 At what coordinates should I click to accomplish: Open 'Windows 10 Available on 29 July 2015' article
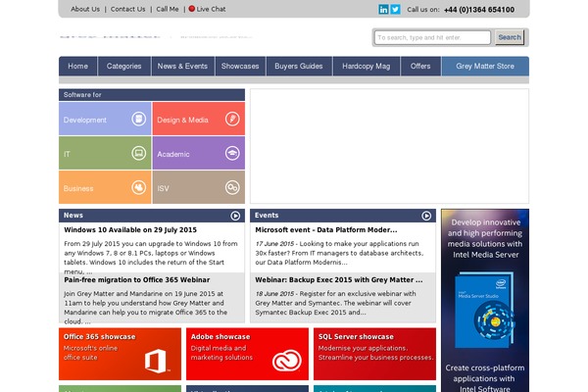click(130, 230)
